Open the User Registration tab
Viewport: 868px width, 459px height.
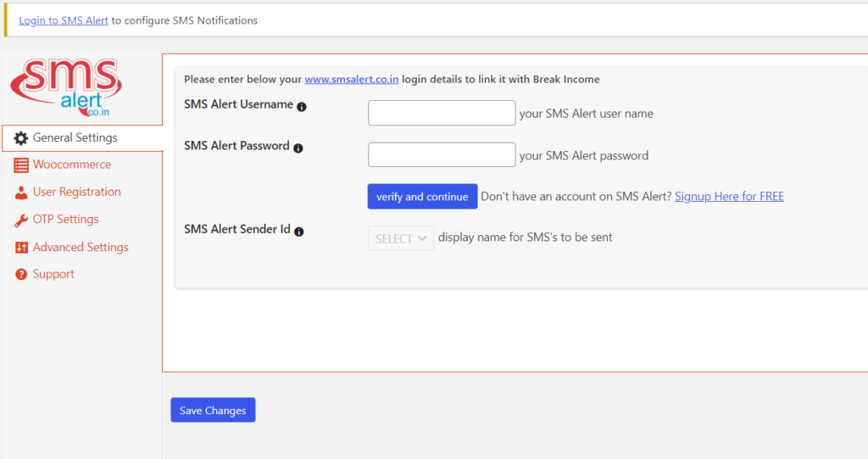coord(77,192)
